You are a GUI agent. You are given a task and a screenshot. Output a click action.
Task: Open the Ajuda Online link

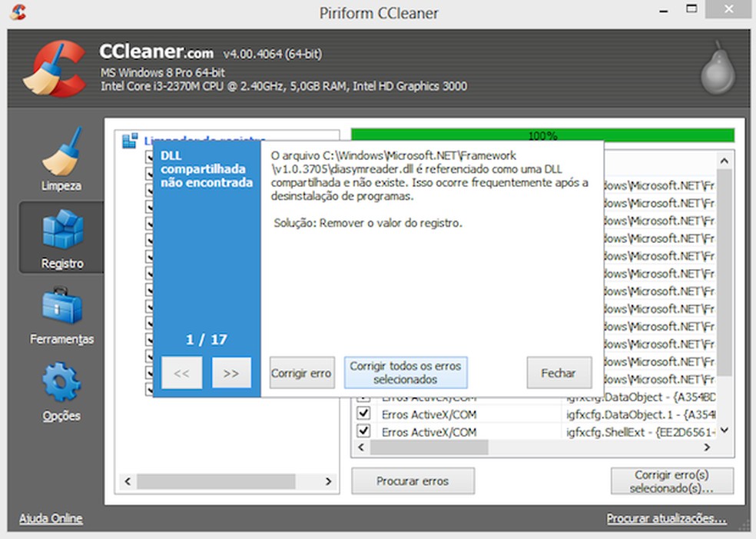[x=51, y=518]
